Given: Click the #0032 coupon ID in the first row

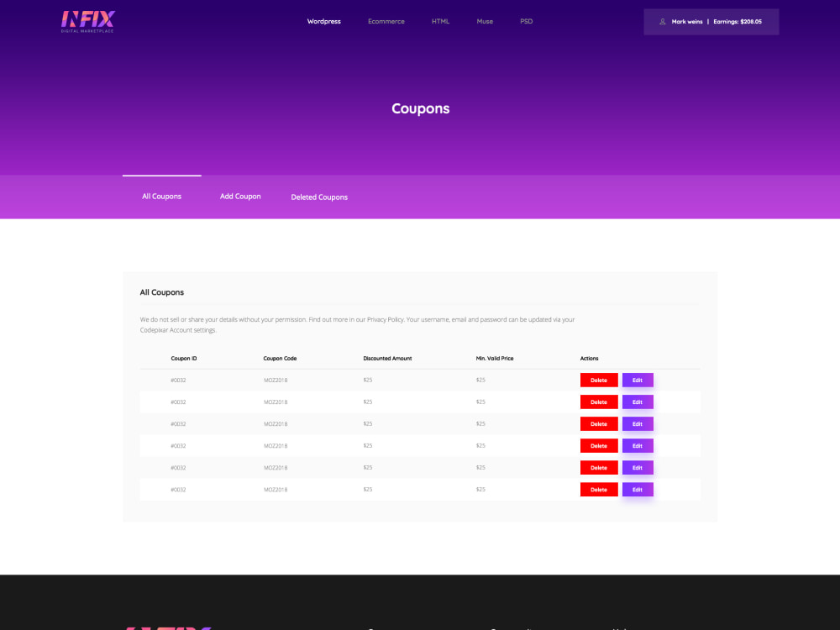Looking at the screenshot, I should pyautogui.click(x=178, y=380).
